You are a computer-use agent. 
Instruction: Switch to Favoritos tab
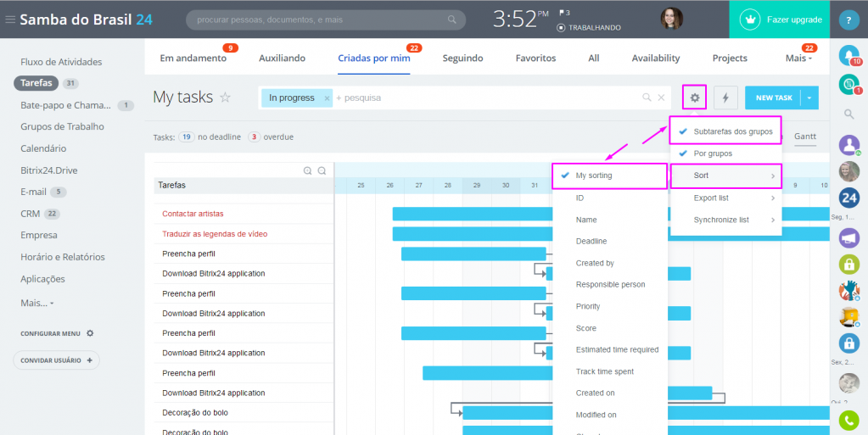click(x=535, y=59)
